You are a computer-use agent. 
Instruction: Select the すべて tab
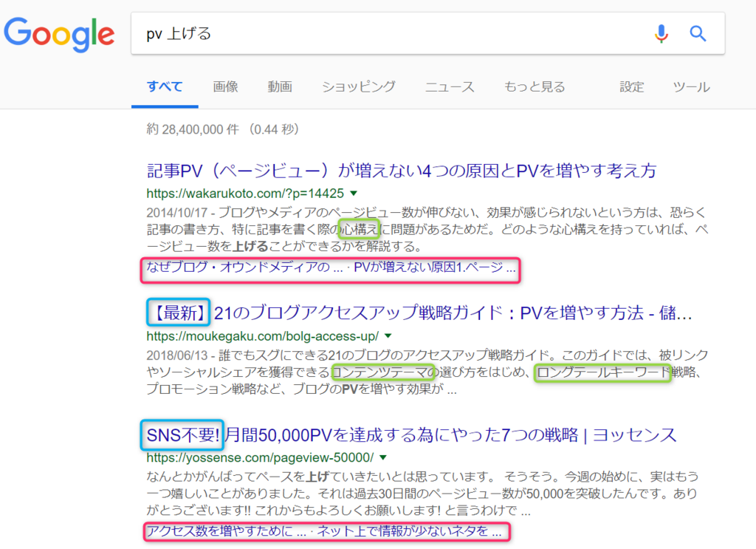tap(165, 87)
